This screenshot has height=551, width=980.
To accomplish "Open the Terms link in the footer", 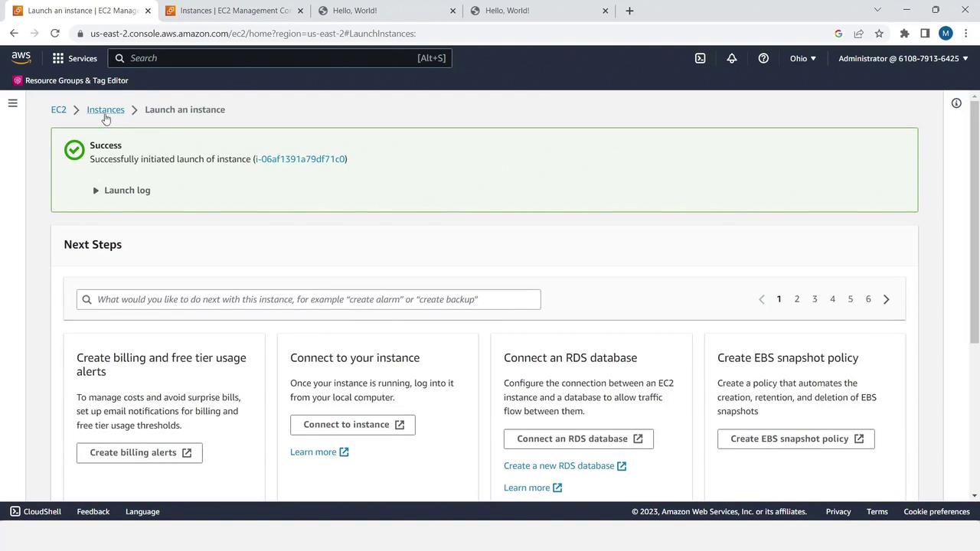I will pos(877,511).
